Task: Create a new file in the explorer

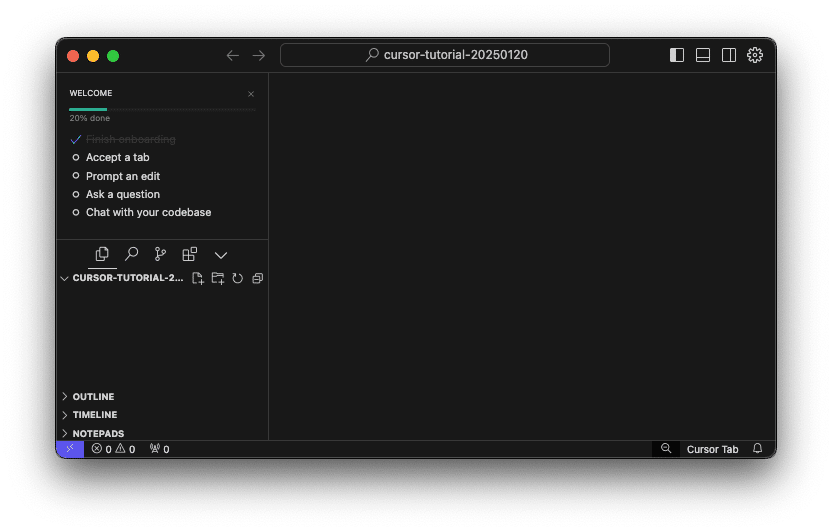Action: [197, 278]
